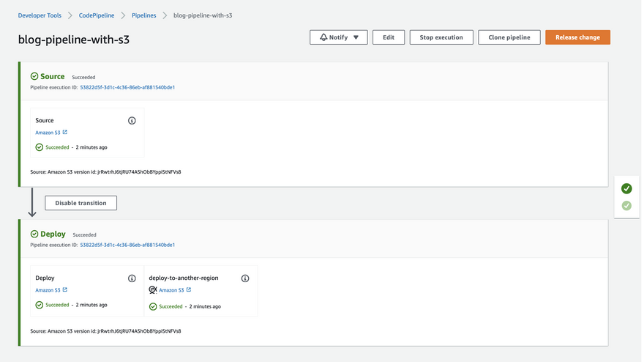Click cross-region globe icon in deploy-to-another-region
Screen dimensions: 644x362
pos(153,290)
